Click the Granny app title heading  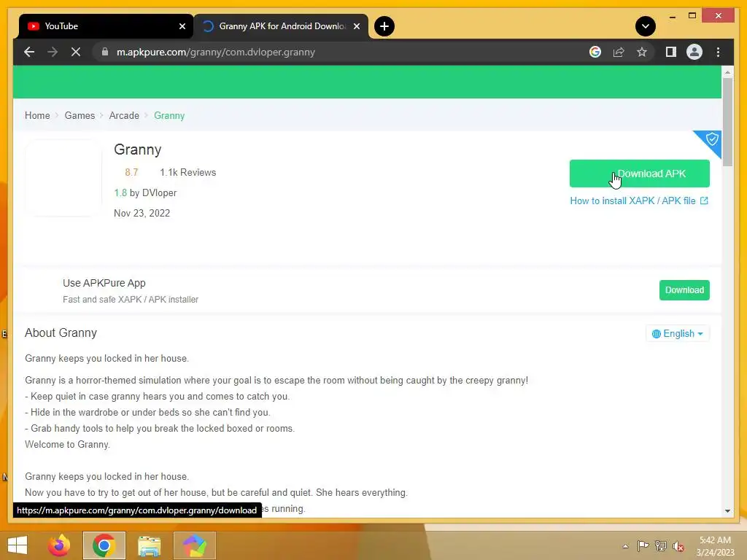coord(138,149)
